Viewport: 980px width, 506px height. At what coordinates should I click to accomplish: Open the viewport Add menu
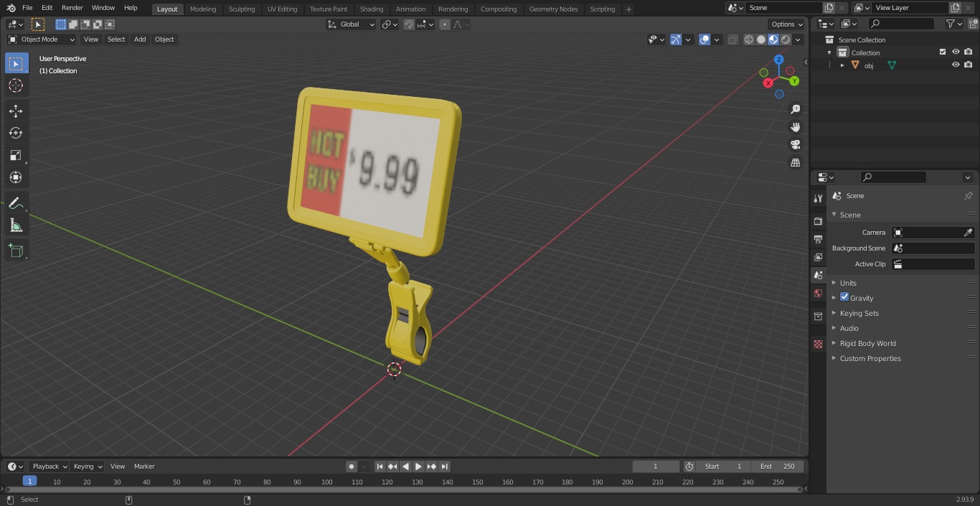pyautogui.click(x=140, y=39)
